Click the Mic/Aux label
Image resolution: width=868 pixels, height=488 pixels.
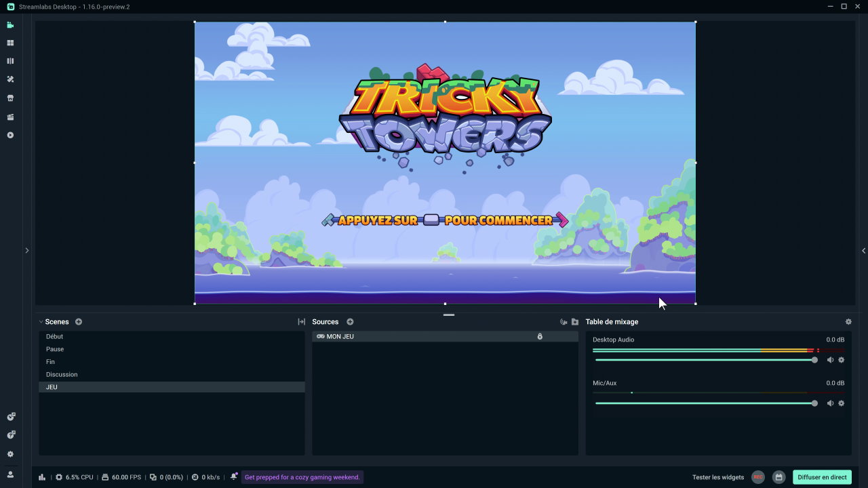(605, 383)
